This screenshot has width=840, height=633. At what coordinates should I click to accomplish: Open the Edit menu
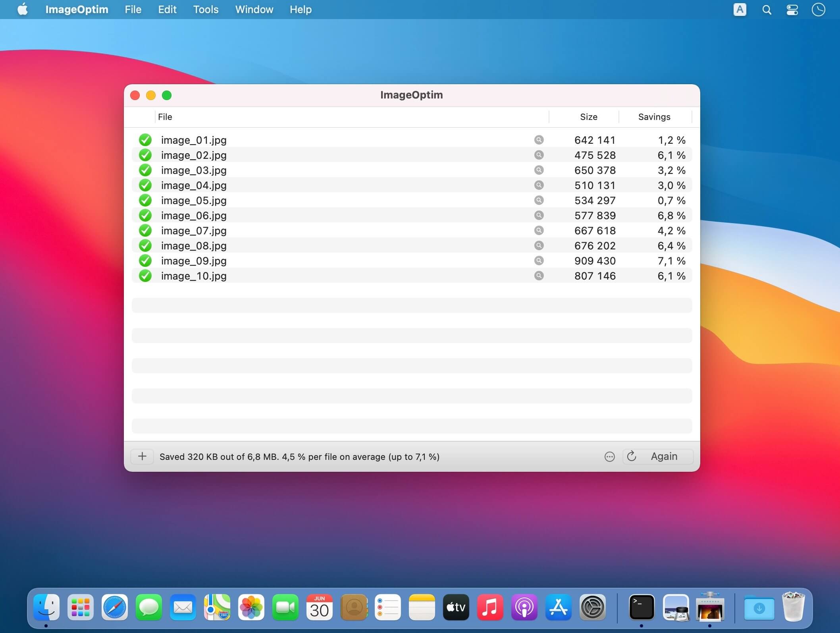[x=167, y=10]
